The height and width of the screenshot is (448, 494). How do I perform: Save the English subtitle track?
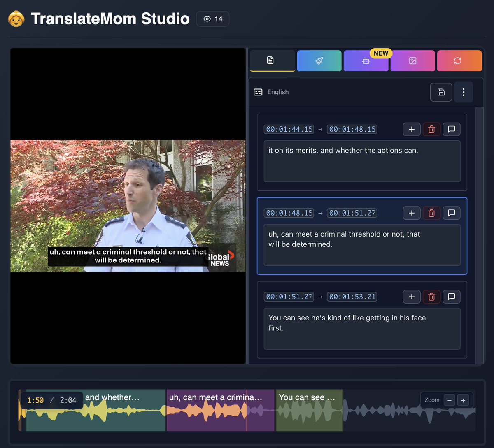441,92
